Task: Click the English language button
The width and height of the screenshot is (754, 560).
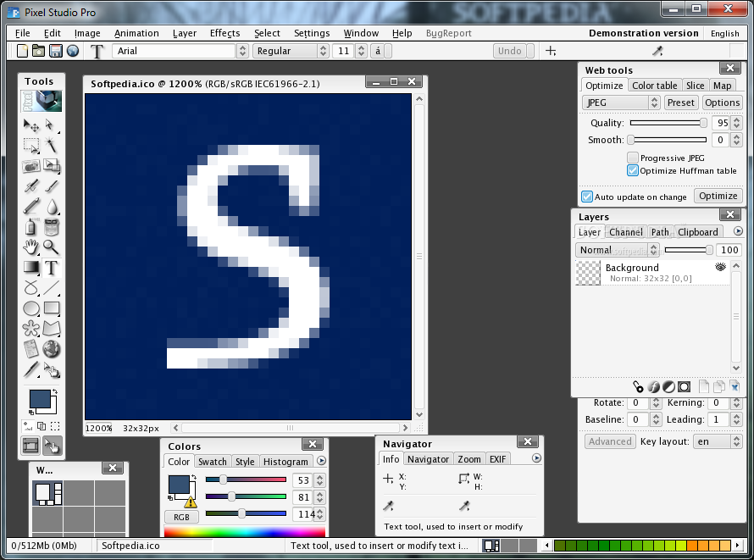Action: click(724, 33)
